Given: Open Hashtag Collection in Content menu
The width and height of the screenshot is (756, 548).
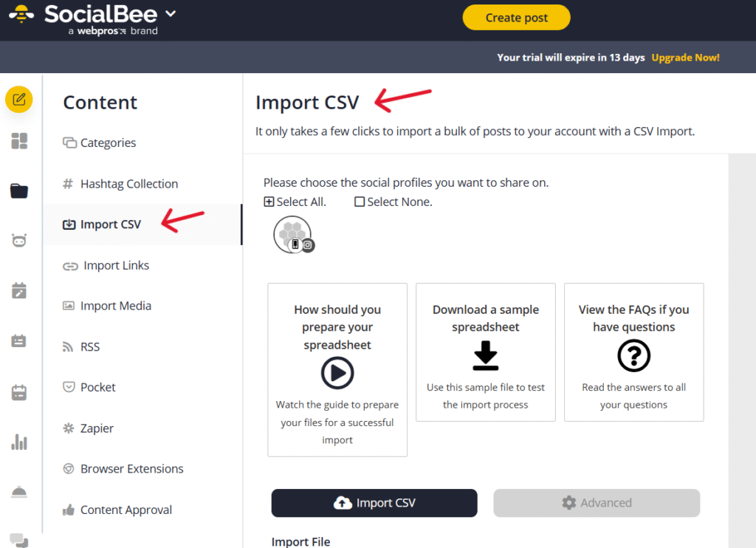Looking at the screenshot, I should [128, 184].
